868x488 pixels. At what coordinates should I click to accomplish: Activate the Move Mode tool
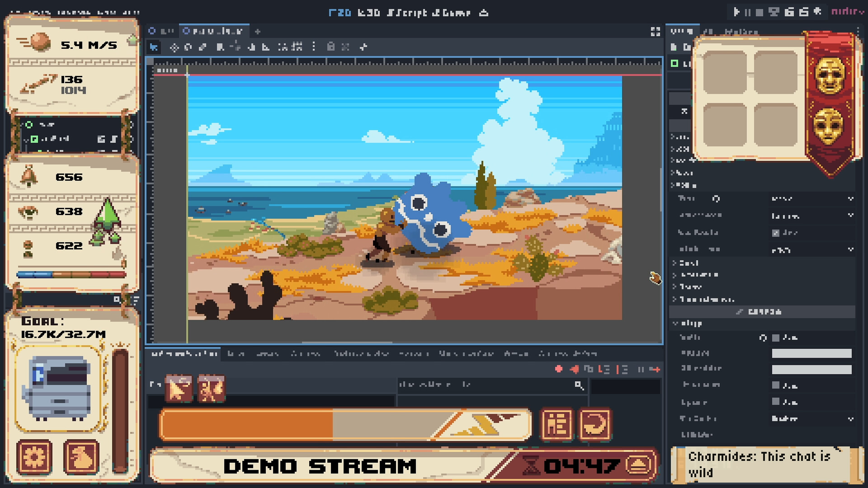(174, 47)
